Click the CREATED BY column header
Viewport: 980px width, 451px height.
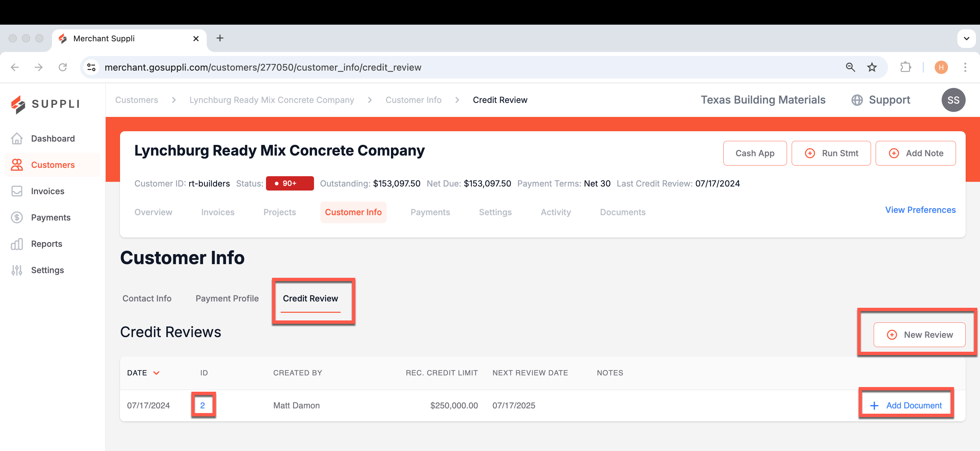tap(297, 373)
